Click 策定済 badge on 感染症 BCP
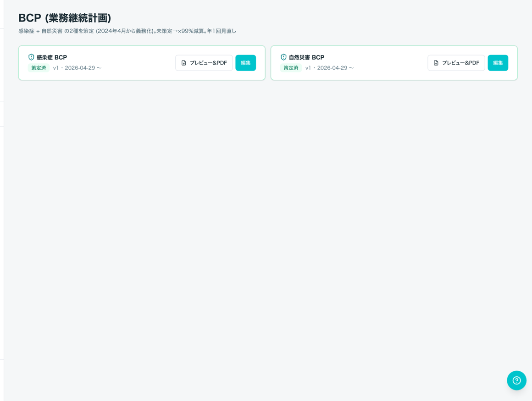532x401 pixels. click(39, 68)
